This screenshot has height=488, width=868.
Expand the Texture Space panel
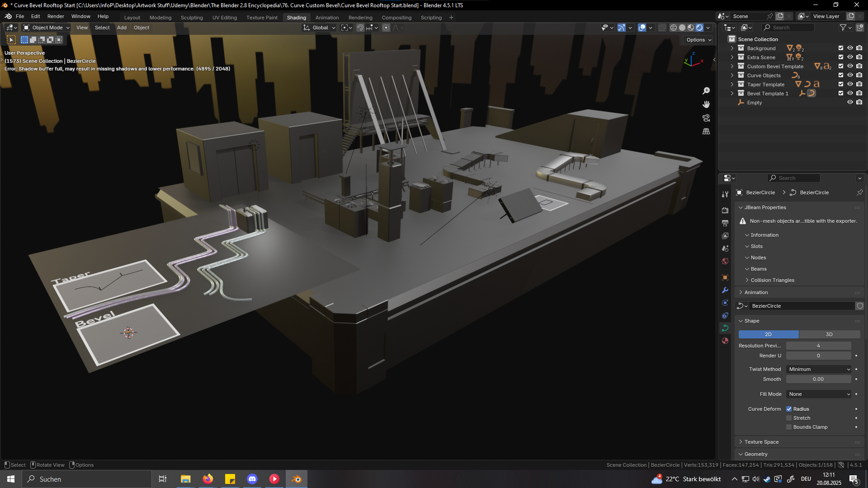tap(761, 442)
